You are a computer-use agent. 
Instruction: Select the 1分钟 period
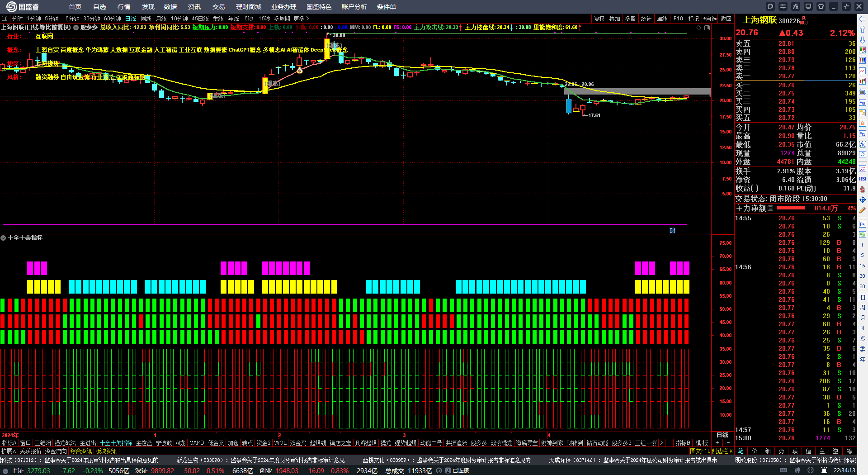click(34, 19)
